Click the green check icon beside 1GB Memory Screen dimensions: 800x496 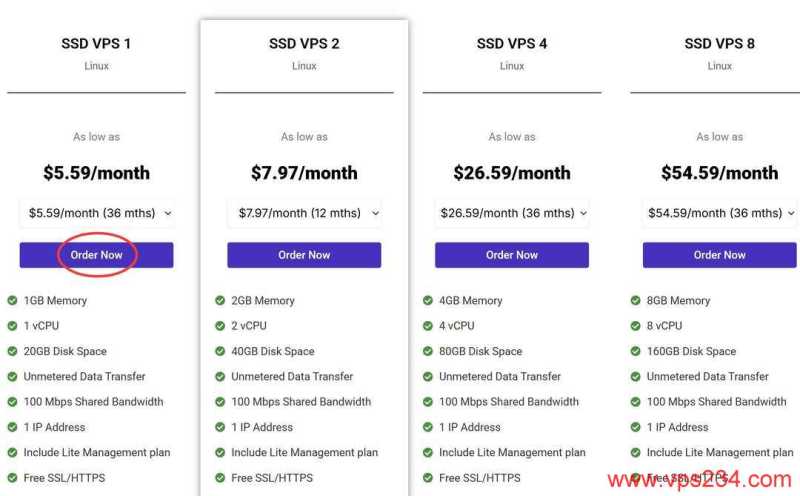point(13,300)
